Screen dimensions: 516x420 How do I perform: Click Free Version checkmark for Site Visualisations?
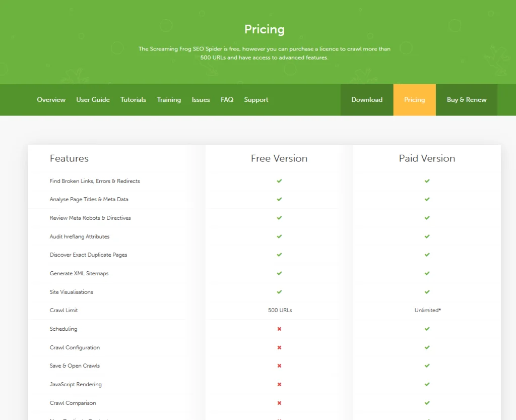[279, 292]
